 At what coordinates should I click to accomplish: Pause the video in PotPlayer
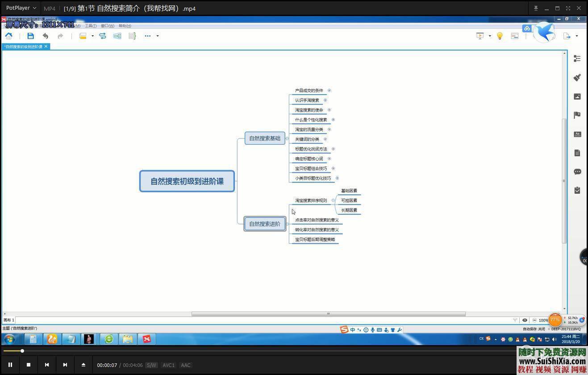(x=10, y=365)
